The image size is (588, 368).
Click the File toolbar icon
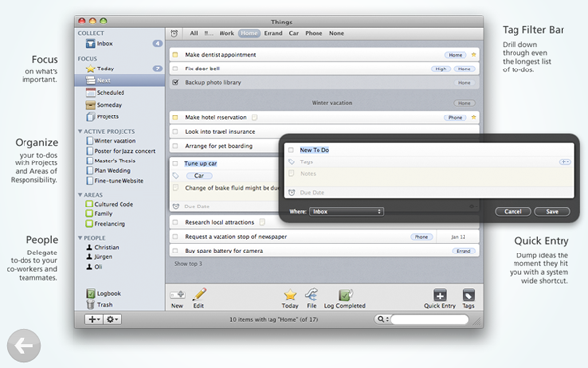coord(311,295)
